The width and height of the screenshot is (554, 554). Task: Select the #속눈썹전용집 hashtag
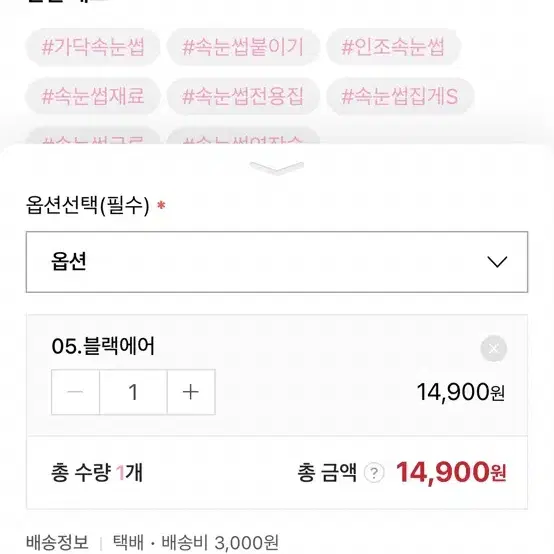point(243,96)
